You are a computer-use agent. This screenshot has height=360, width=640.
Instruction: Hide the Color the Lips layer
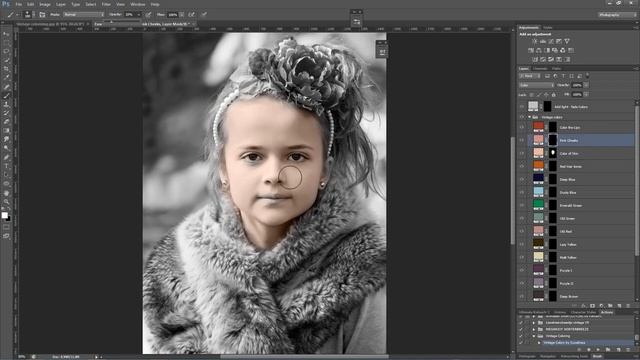pos(522,127)
